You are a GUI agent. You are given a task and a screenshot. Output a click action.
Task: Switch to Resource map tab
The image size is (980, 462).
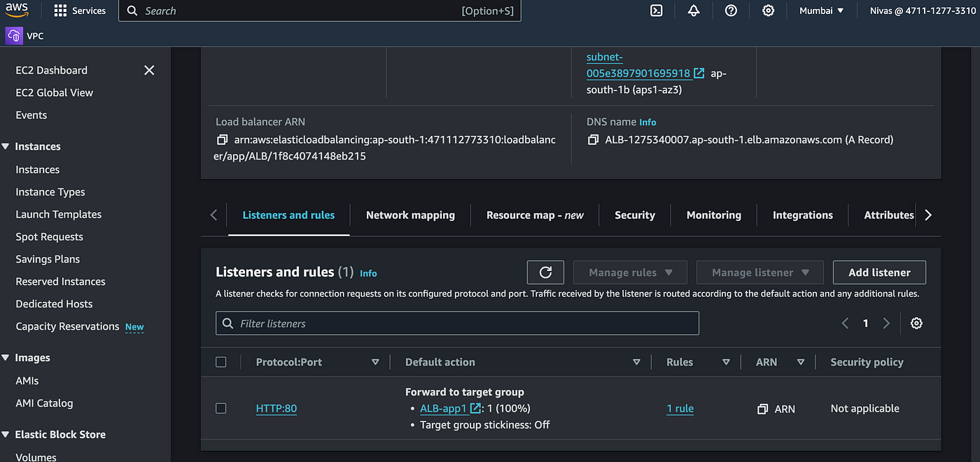click(x=535, y=215)
